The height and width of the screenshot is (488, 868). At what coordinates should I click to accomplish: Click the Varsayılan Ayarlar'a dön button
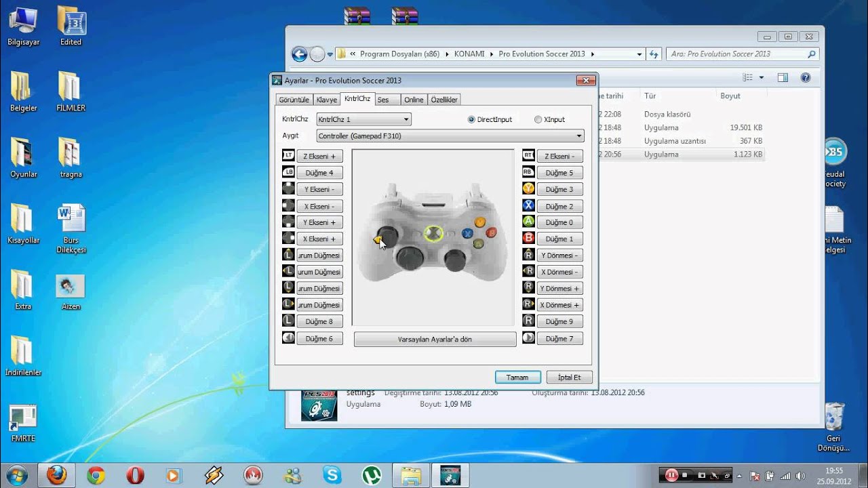[435, 339]
